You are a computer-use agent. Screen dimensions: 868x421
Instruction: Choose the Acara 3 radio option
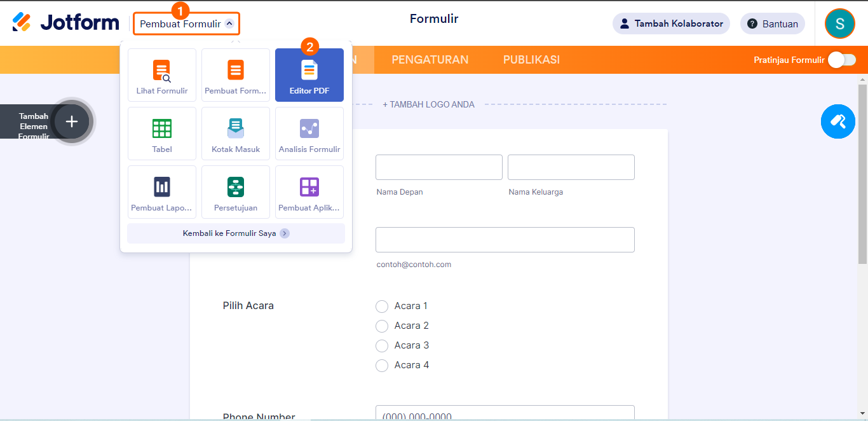(382, 346)
